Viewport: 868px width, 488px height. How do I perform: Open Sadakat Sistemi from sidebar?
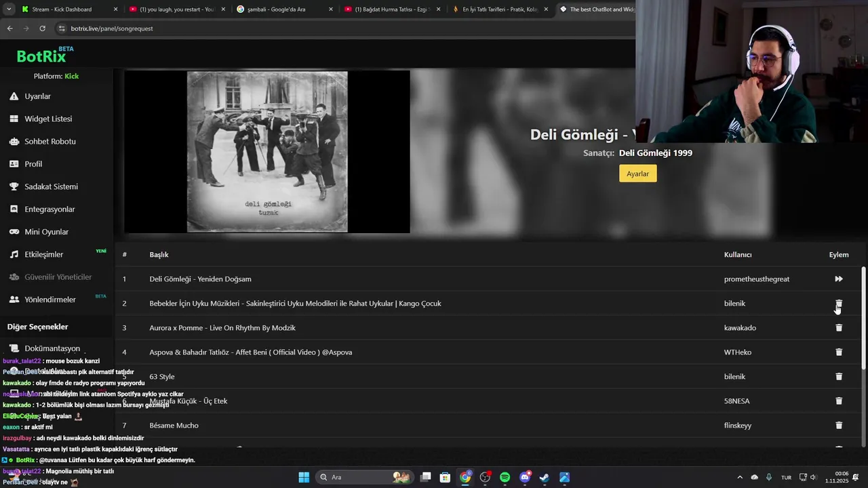(x=51, y=186)
